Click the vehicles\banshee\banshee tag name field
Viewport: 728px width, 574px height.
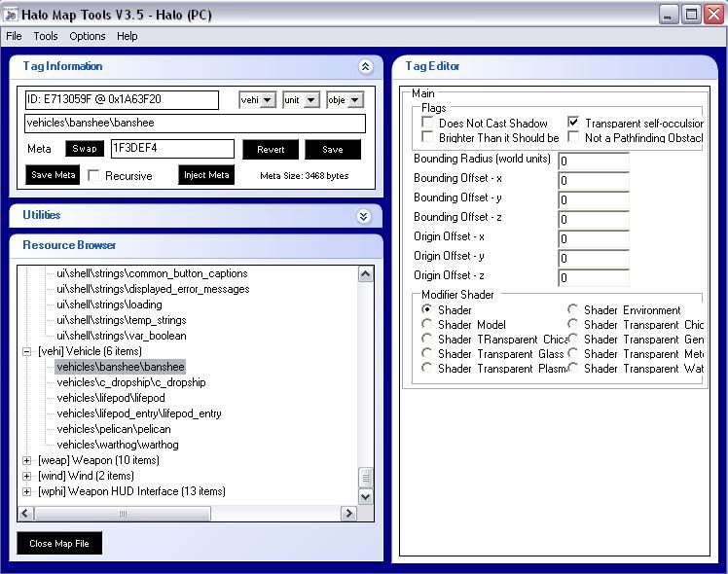pos(195,124)
